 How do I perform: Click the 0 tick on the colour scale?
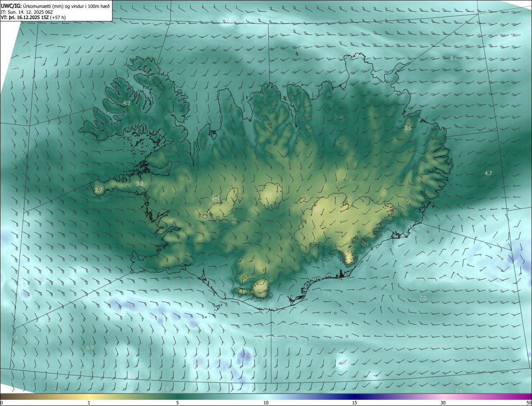click(2, 403)
